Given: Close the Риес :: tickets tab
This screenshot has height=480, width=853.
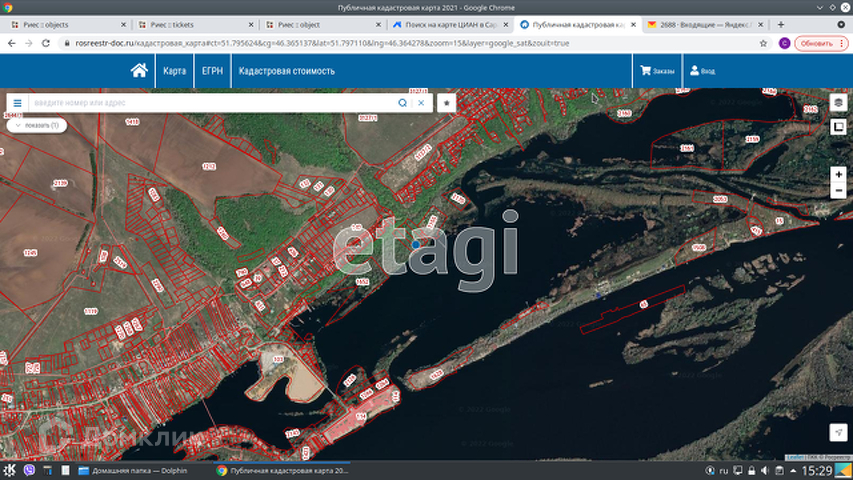Looking at the screenshot, I should click(251, 24).
